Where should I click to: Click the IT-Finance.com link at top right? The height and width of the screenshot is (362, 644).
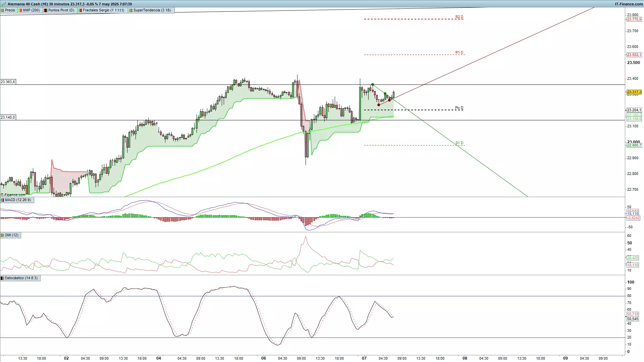[629, 4]
